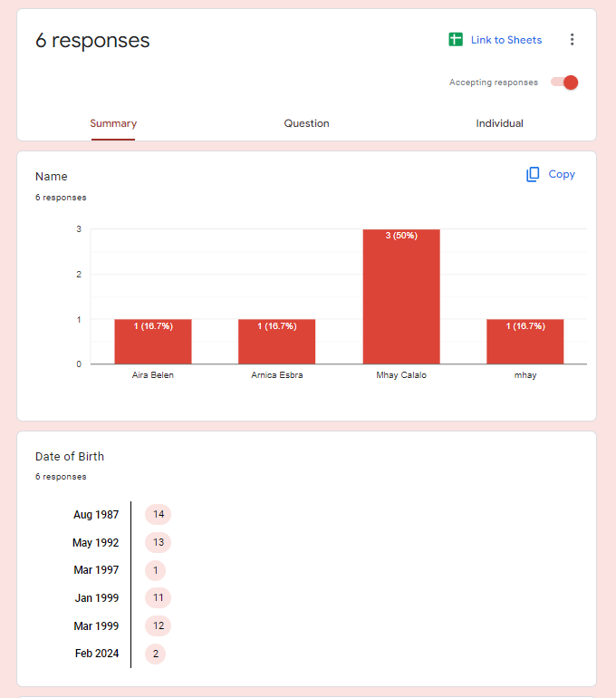
Task: Click the 13 chip beside May 1992
Action: (x=159, y=543)
